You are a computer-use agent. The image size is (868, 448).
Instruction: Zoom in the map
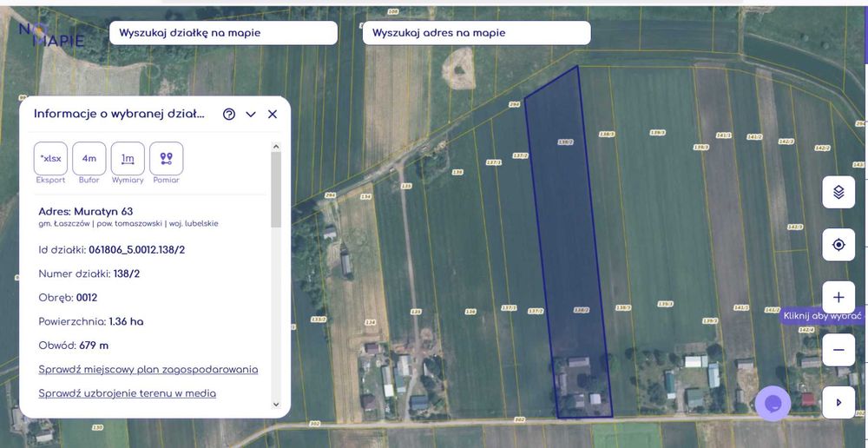tap(838, 298)
